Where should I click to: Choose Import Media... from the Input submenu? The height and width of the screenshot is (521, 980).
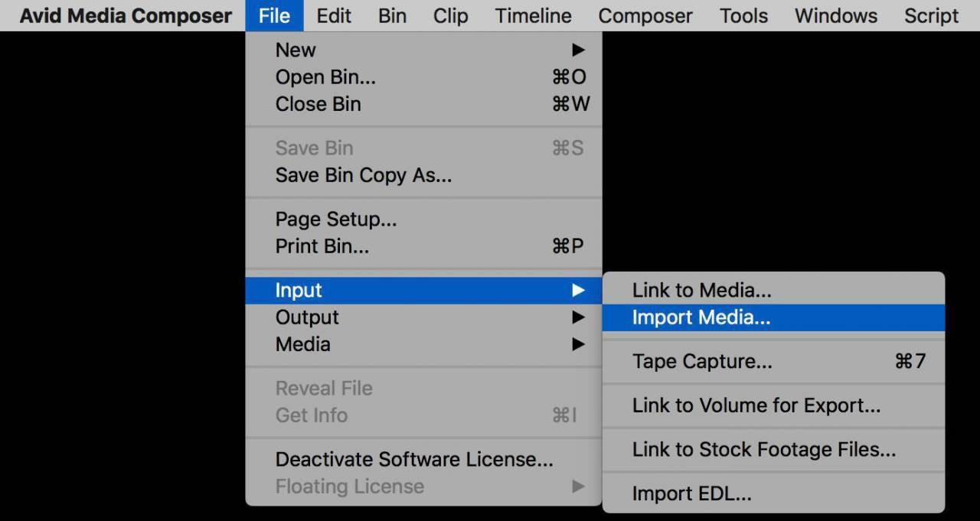(x=773, y=317)
